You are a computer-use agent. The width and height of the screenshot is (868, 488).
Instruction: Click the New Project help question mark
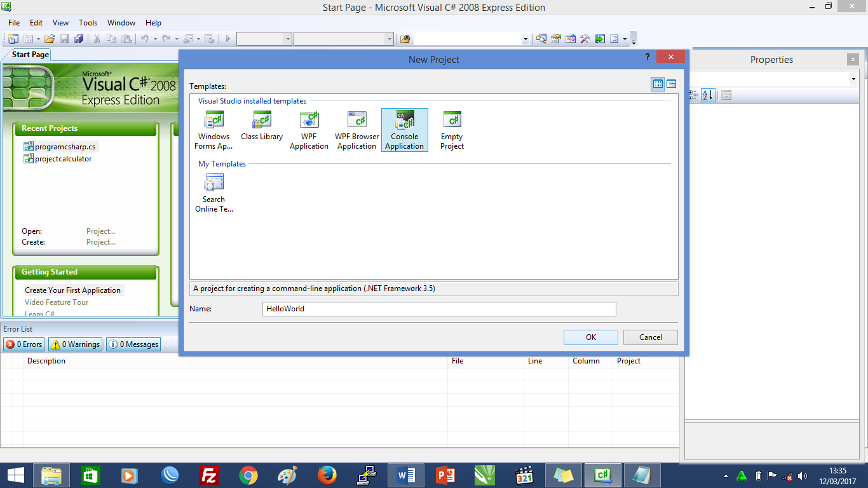[647, 57]
